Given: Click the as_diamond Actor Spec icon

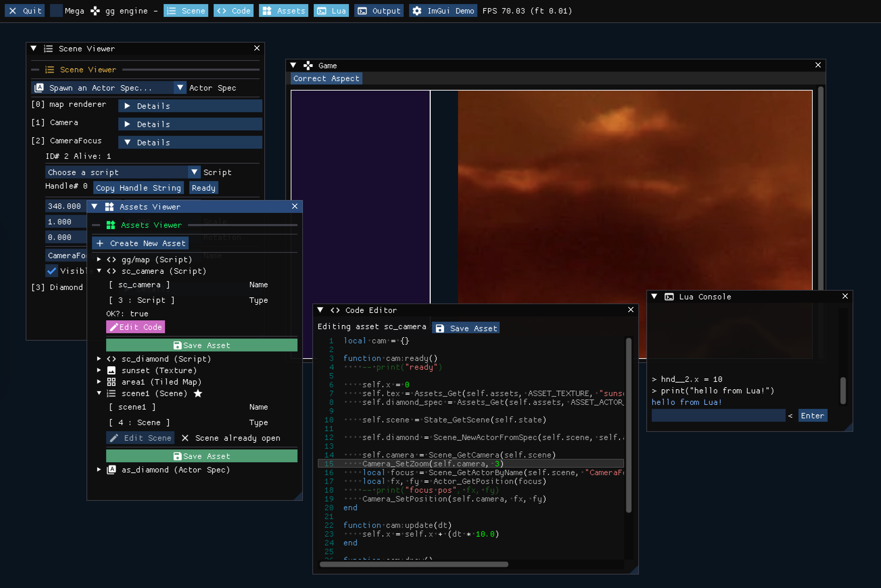Looking at the screenshot, I should point(111,469).
